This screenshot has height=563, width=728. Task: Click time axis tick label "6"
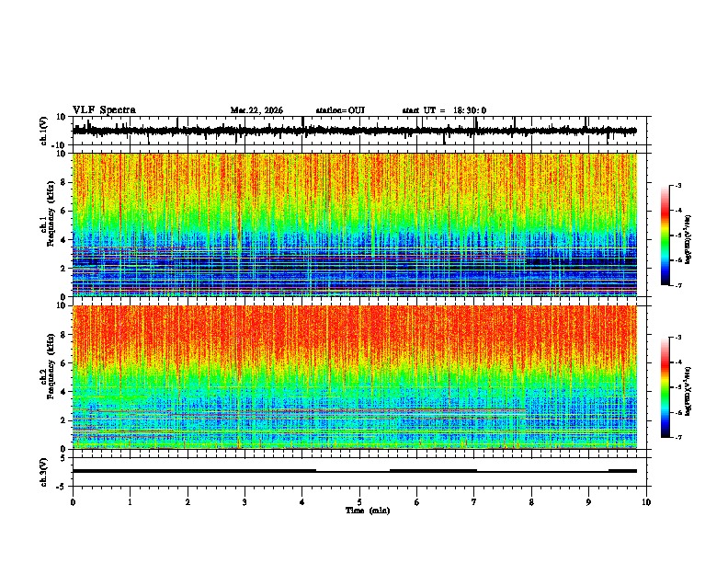(x=417, y=502)
